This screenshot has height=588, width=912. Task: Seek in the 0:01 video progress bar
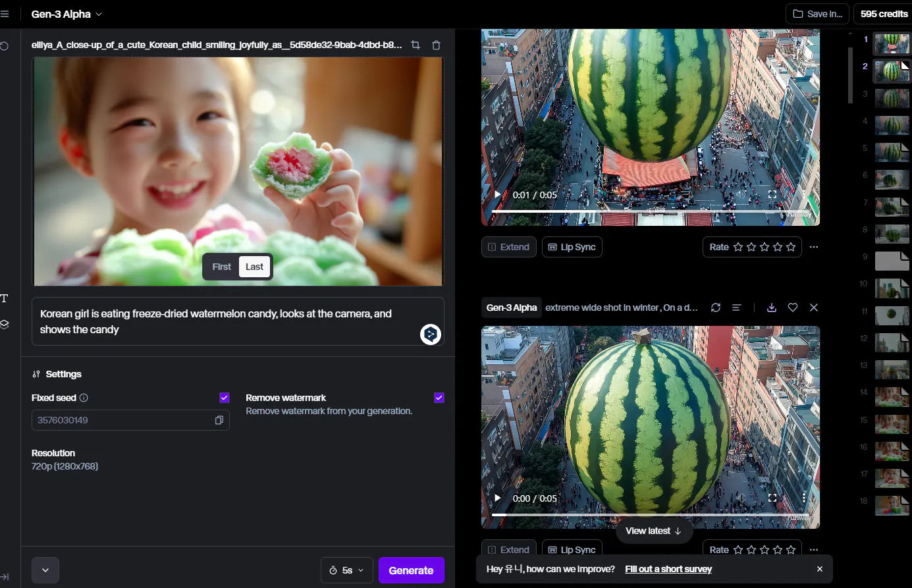point(650,211)
